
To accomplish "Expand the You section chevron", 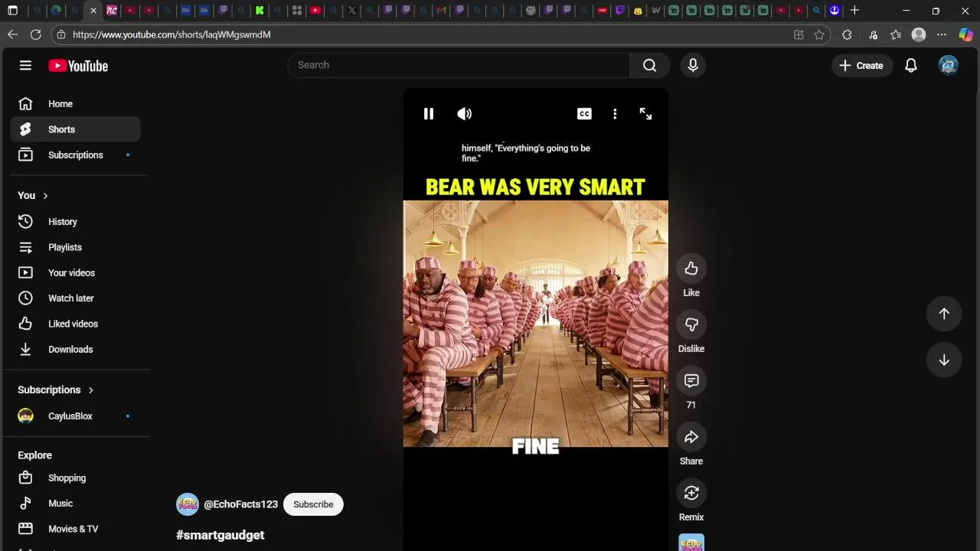I will click(45, 196).
